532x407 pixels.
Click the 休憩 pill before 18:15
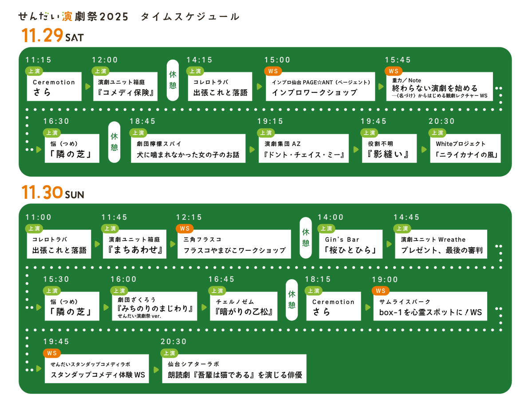[292, 300]
